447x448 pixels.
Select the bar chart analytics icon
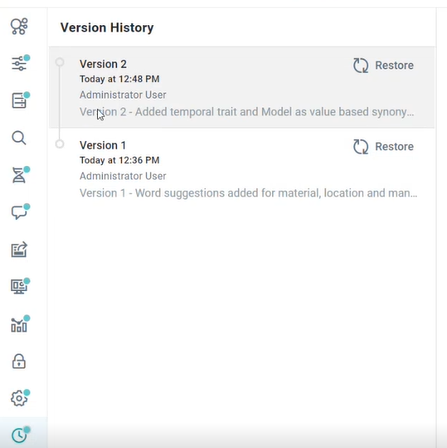(19, 324)
